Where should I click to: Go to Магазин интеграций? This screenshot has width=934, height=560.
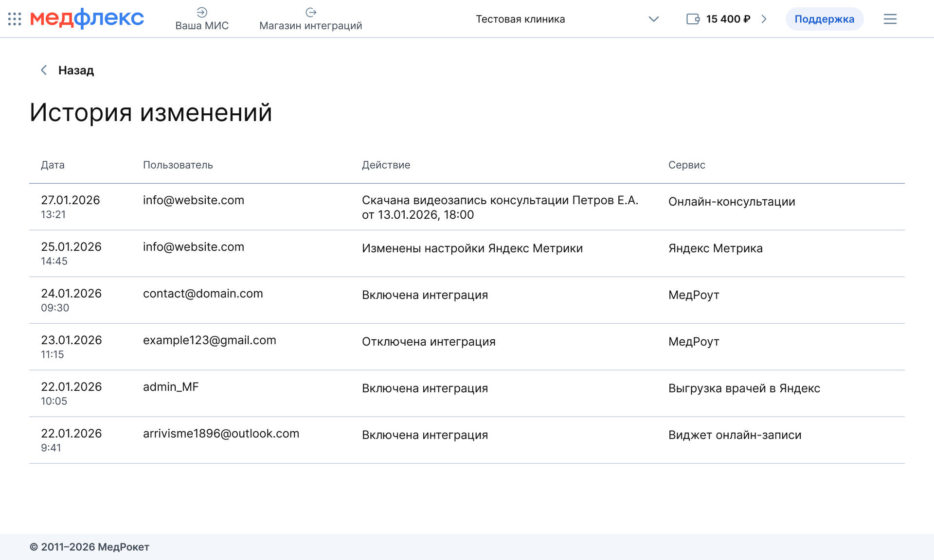pos(310,25)
